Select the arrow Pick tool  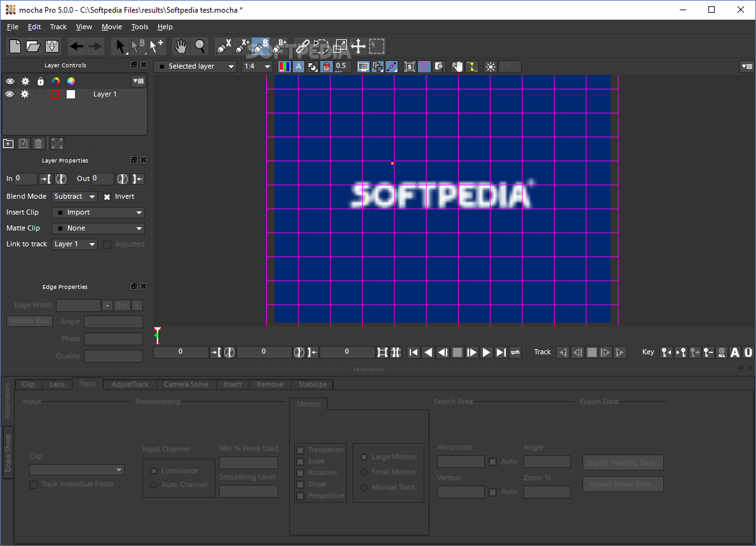(x=120, y=46)
